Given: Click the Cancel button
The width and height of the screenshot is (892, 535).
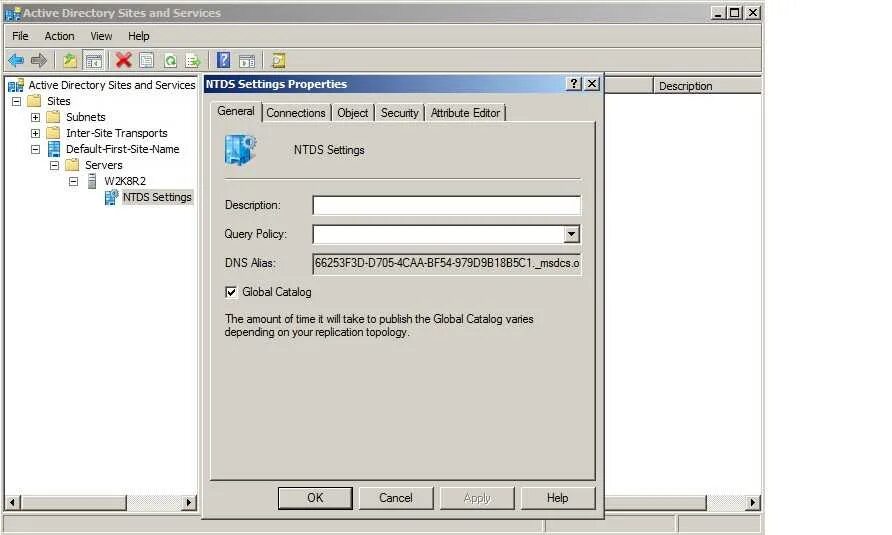Looking at the screenshot, I should (x=396, y=498).
